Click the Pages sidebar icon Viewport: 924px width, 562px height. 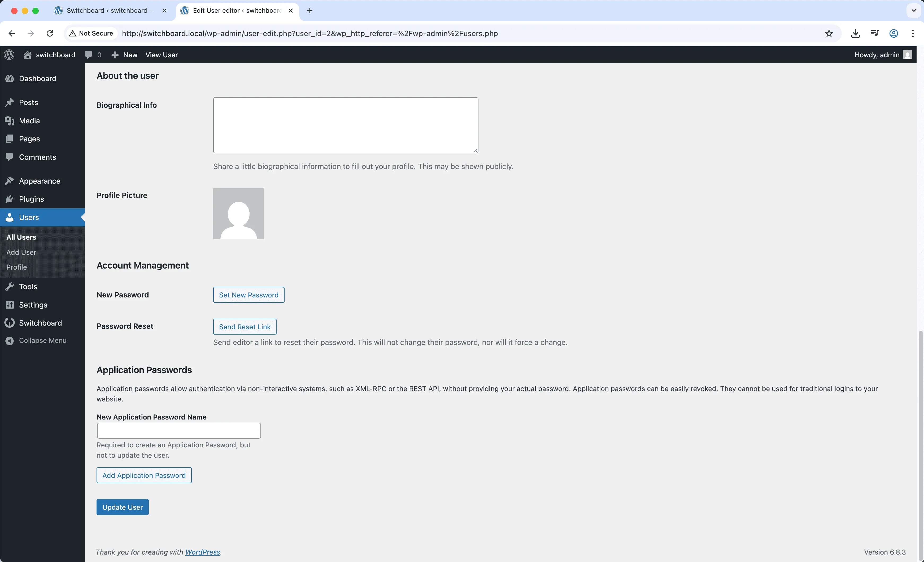10,139
